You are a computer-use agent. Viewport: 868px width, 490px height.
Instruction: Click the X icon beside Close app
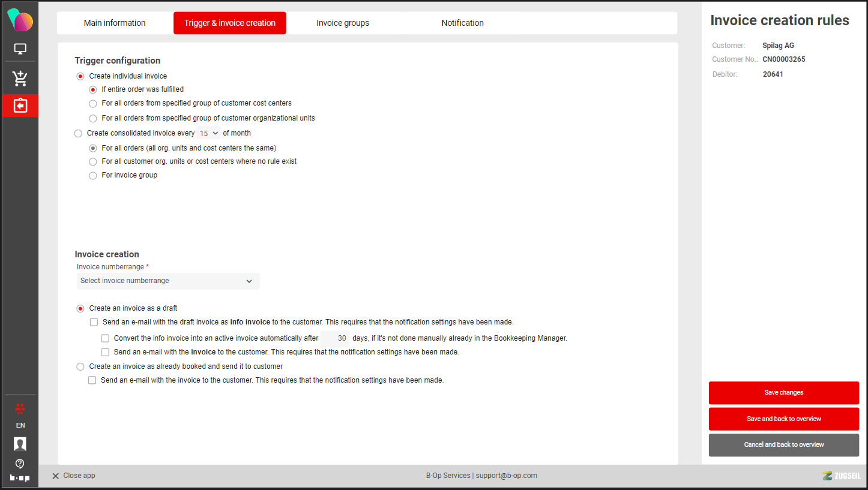point(55,476)
